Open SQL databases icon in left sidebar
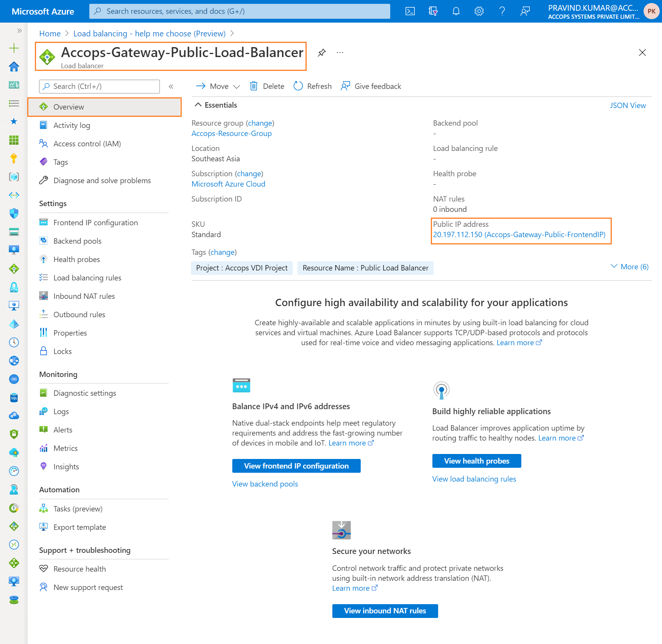The height and width of the screenshot is (644, 662). tap(14, 397)
